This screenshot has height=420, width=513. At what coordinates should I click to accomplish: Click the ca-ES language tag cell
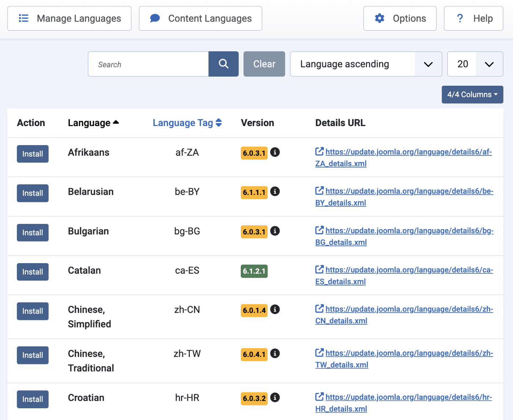187,270
